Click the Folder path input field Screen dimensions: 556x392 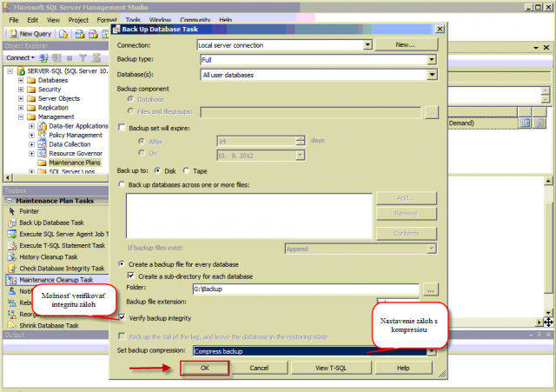tap(306, 289)
